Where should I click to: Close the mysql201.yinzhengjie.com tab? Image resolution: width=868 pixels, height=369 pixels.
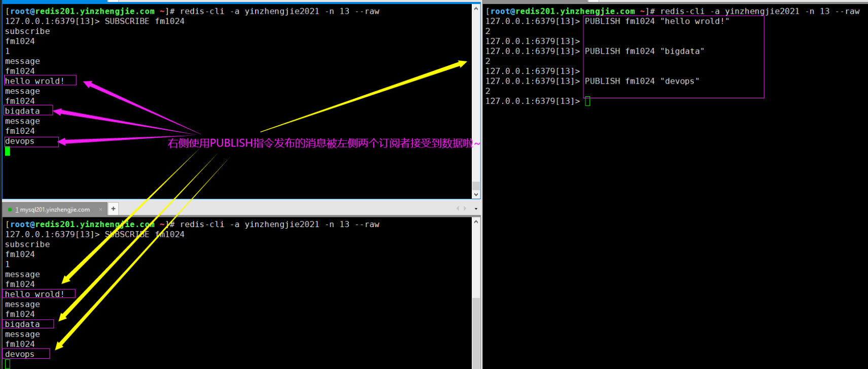point(100,209)
